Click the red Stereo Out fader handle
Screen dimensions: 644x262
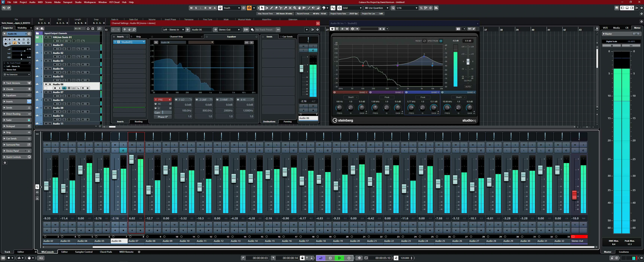(x=575, y=195)
